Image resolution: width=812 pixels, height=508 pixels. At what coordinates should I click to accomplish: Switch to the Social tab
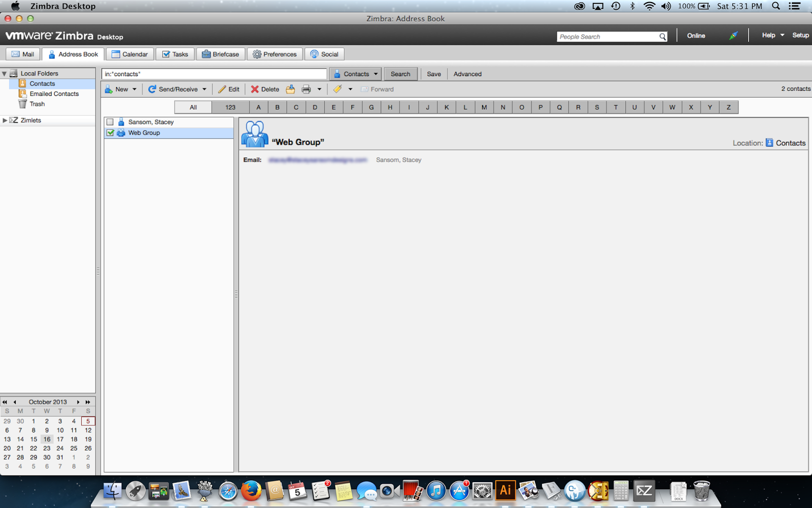tap(324, 54)
